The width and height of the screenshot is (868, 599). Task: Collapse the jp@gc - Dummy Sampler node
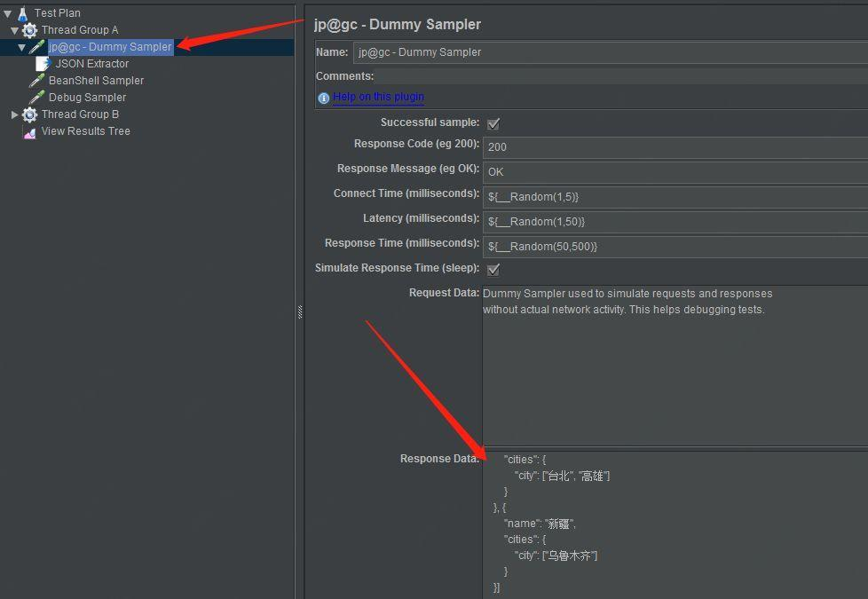[21, 48]
